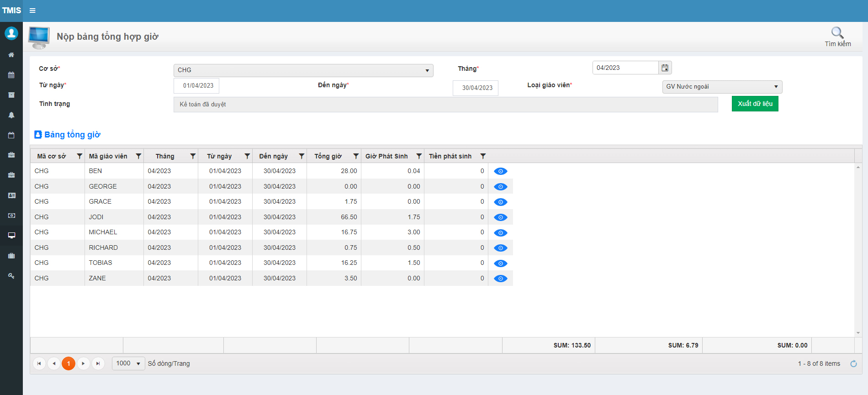Open the ID card icon in the sidebar
This screenshot has height=395, width=868.
(x=11, y=195)
